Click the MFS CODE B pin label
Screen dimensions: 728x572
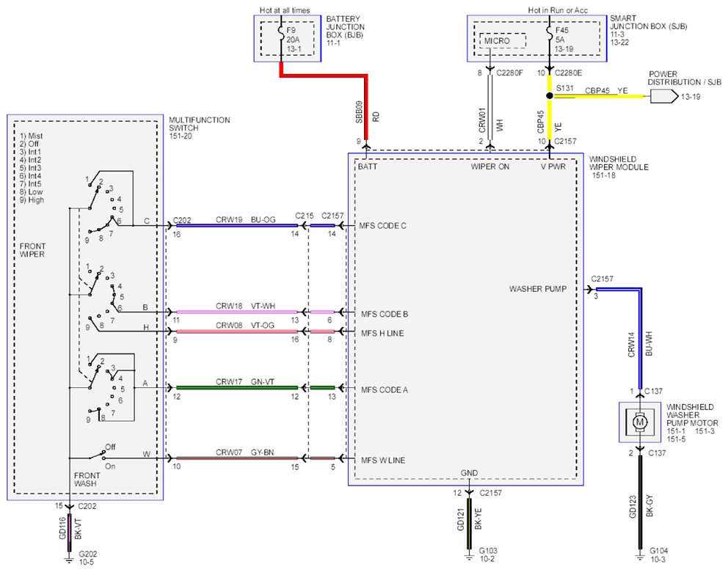point(385,314)
